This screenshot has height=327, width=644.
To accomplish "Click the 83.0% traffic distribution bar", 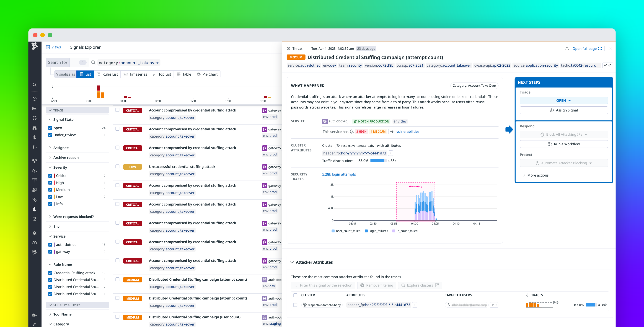I will pos(377,161).
